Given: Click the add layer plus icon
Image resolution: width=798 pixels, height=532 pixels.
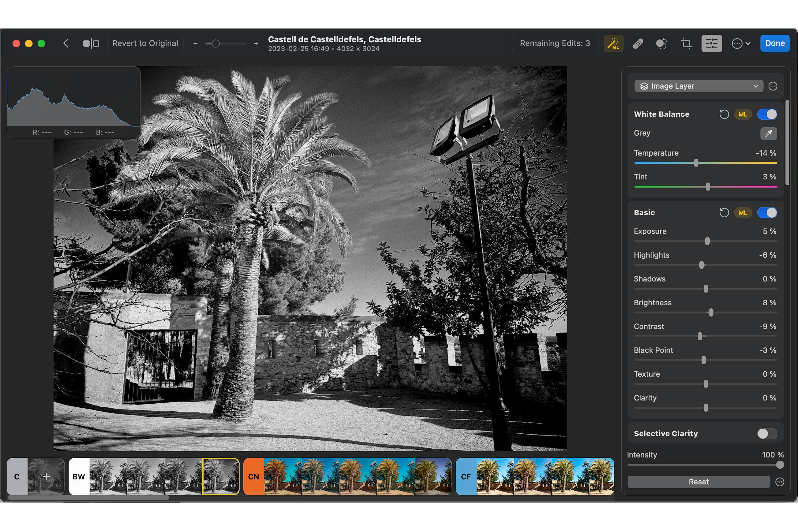Looking at the screenshot, I should click(773, 86).
